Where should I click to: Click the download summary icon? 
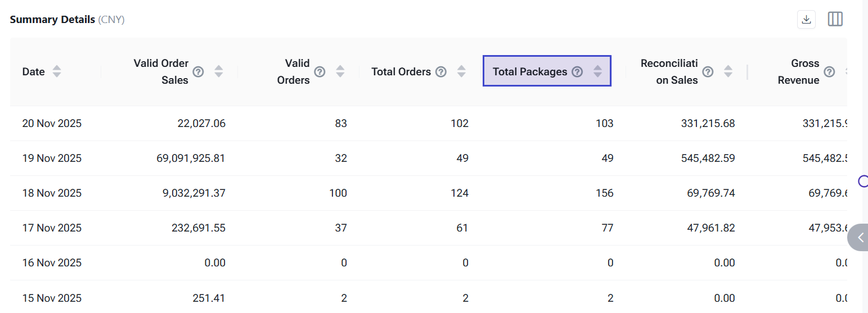tap(806, 20)
